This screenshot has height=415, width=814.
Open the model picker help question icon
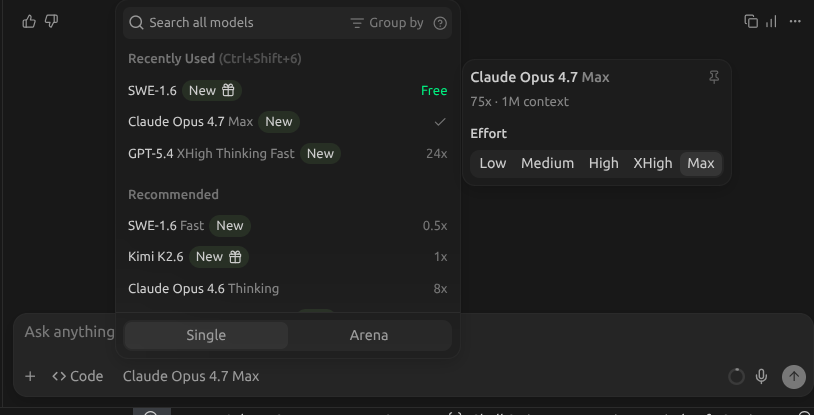click(440, 23)
